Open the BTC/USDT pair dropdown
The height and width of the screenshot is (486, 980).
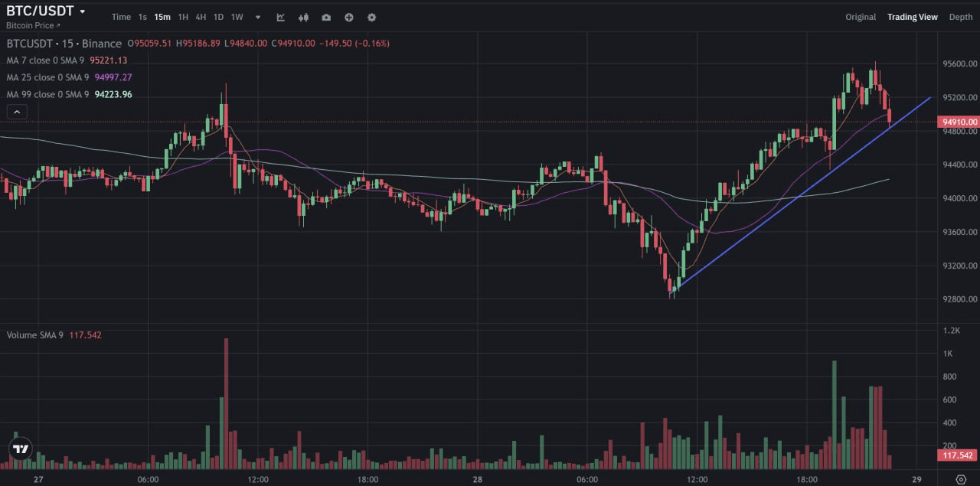[x=44, y=11]
